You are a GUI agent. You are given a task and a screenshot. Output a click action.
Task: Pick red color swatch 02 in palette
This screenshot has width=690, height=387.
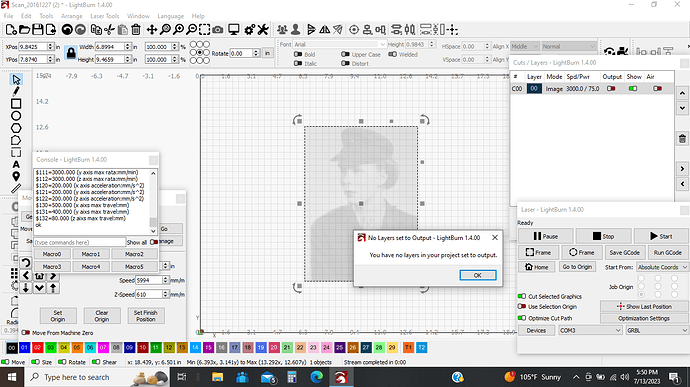pyautogui.click(x=37, y=348)
